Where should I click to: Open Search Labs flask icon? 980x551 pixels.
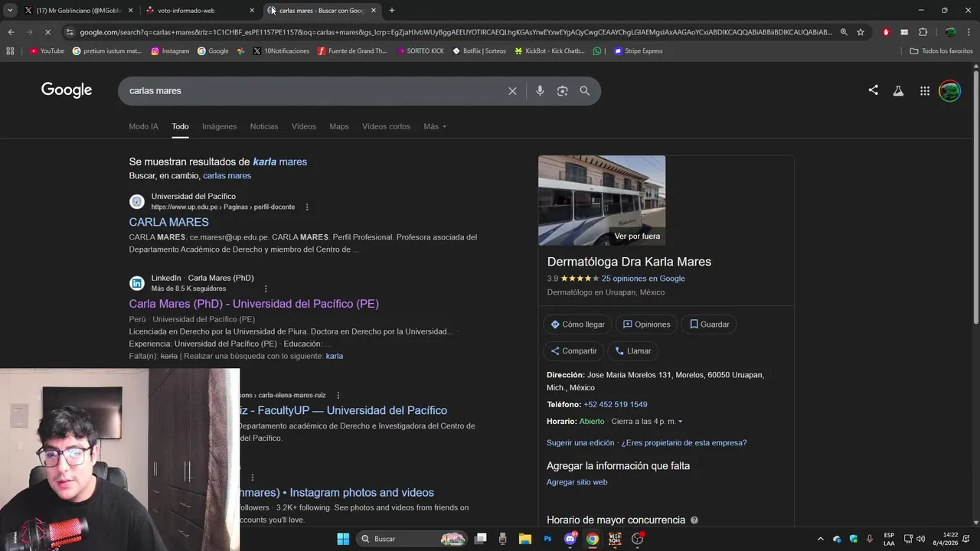[x=898, y=91]
